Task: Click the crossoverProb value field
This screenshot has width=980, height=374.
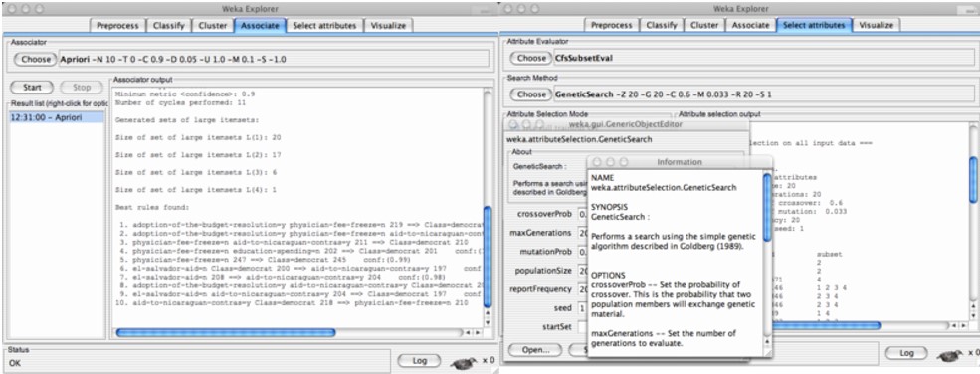Action: (x=582, y=214)
